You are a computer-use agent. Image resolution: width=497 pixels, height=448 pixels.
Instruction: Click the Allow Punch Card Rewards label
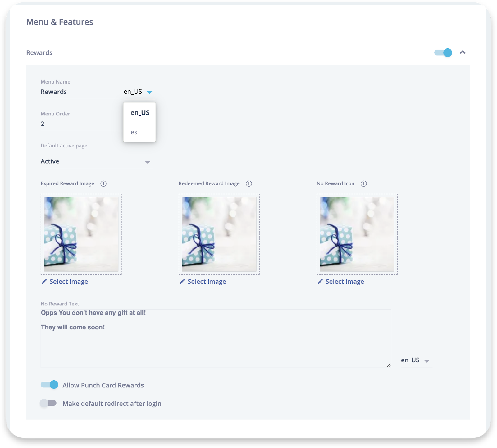103,385
